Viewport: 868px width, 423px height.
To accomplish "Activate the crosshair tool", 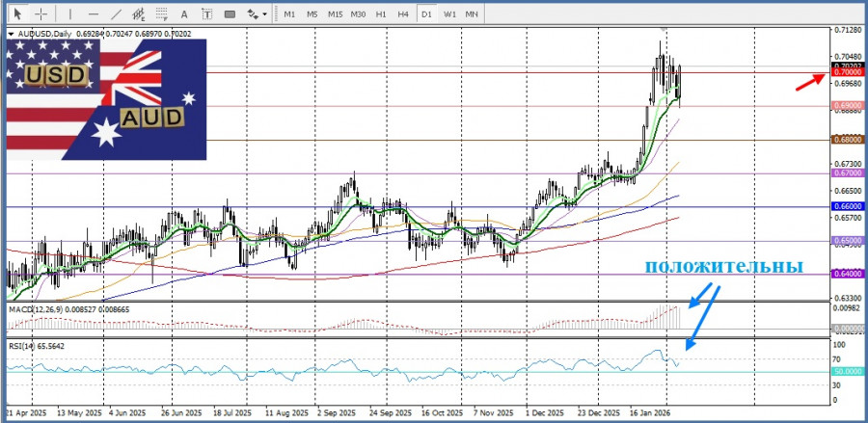I will tap(41, 14).
